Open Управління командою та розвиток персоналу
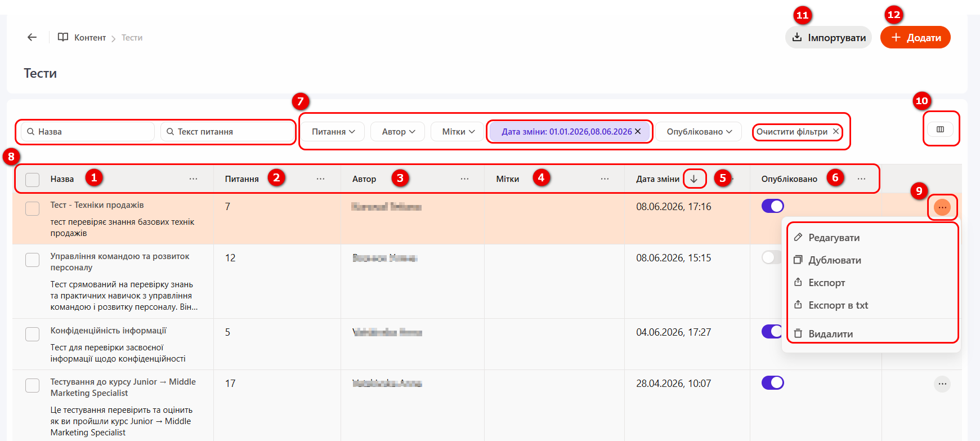 (x=120, y=262)
